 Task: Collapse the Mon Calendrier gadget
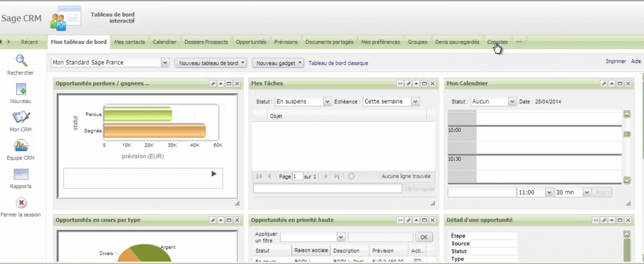[x=612, y=83]
